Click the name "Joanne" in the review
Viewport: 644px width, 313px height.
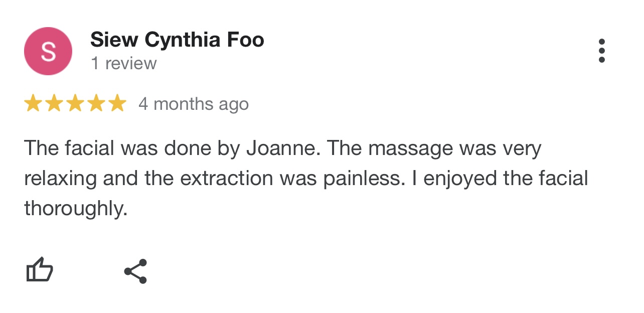[x=282, y=149]
